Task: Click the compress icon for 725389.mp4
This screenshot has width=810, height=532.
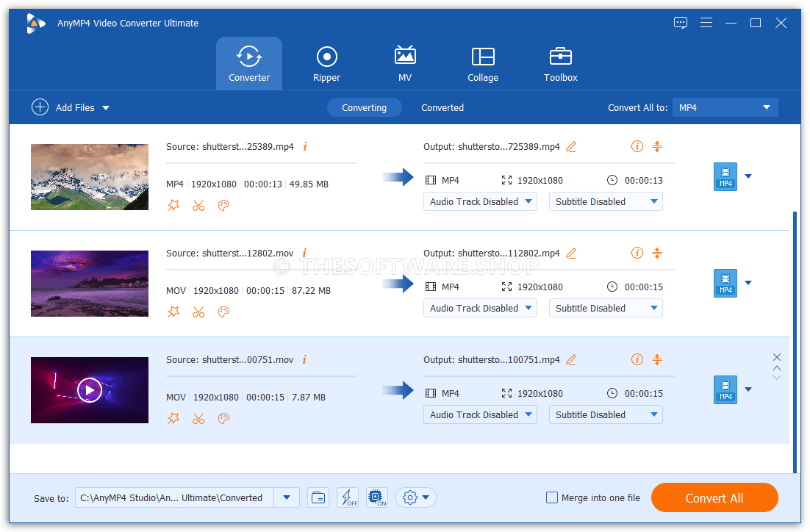Action: point(657,147)
